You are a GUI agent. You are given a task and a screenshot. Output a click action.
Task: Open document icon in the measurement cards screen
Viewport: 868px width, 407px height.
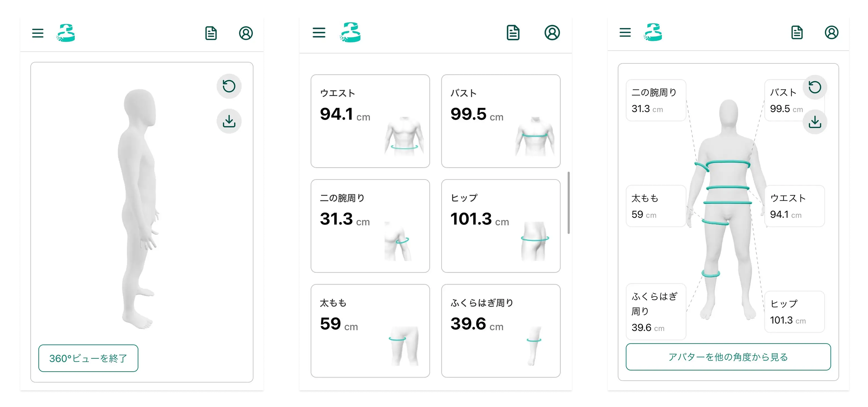pos(513,33)
